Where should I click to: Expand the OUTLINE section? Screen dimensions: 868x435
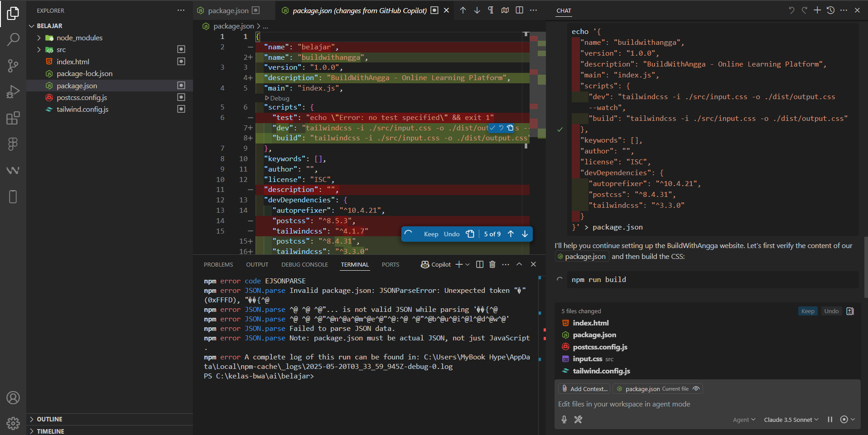point(32,419)
